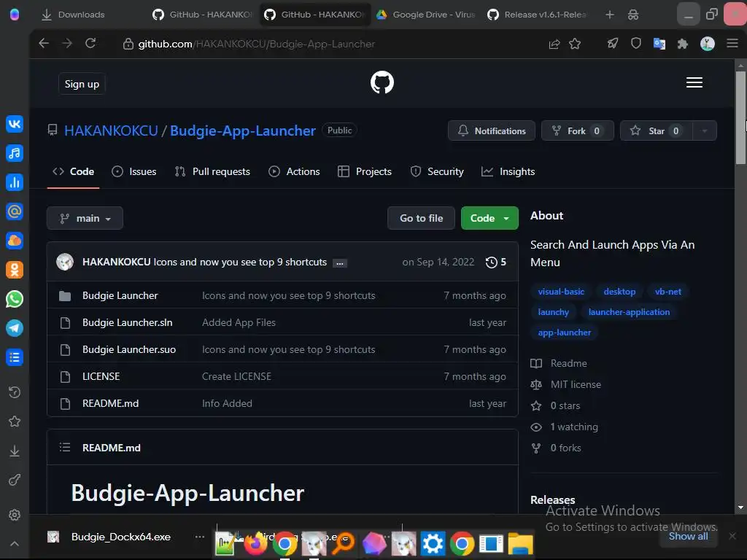This screenshot has width=747, height=560.
Task: Open the blue list sidebar icon
Action: pyautogui.click(x=15, y=357)
